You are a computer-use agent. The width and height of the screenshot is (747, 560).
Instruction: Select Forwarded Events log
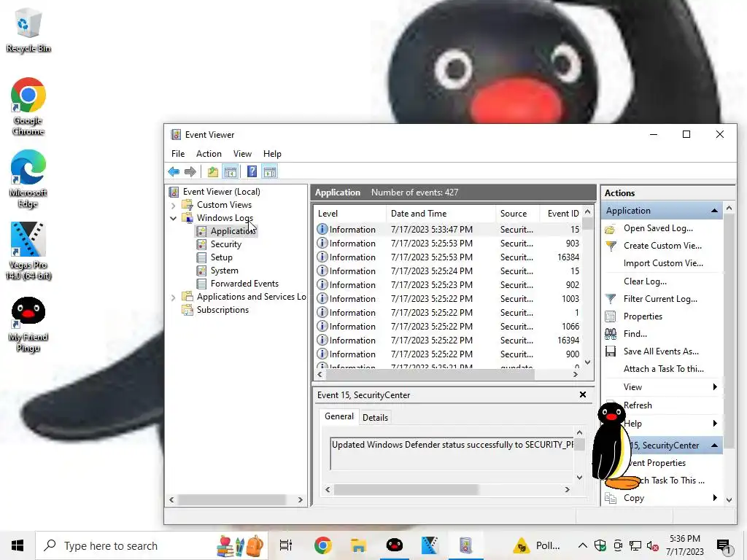[244, 284]
